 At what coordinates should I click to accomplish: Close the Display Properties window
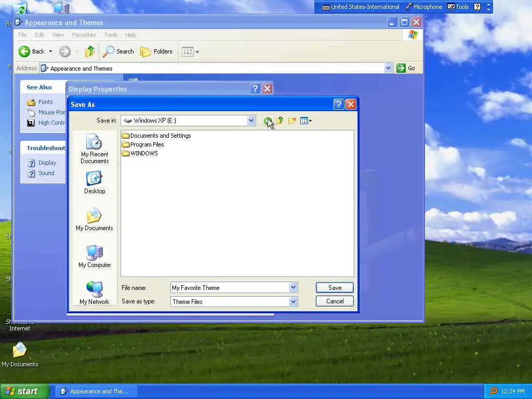pyautogui.click(x=268, y=89)
